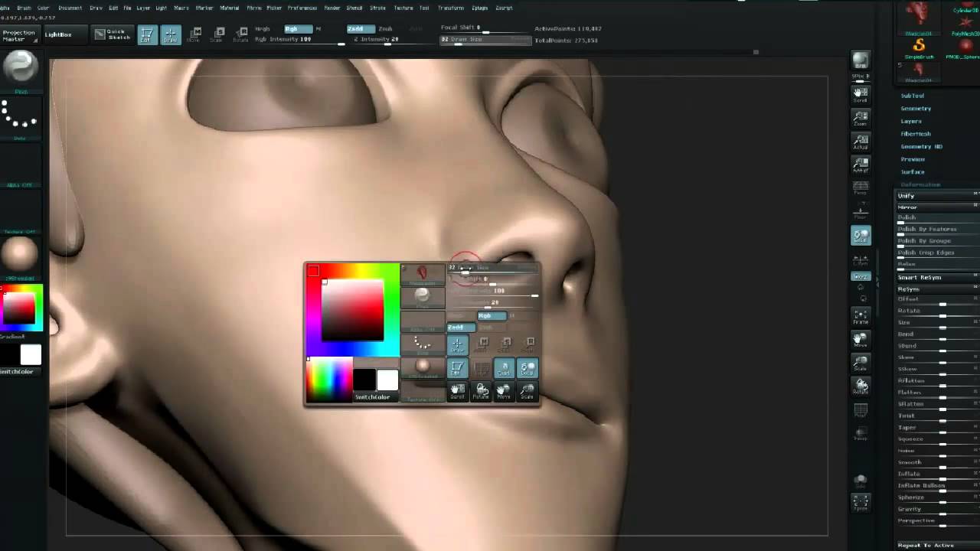Toggle the Local button on the right shelf
Image resolution: width=980 pixels, height=551 pixels.
coord(861,236)
